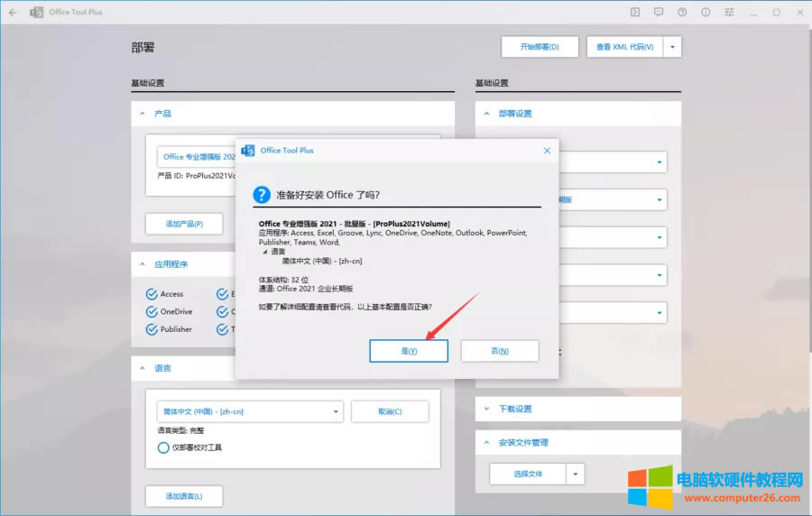Click the 否(N) button in dialog
The height and width of the screenshot is (516, 812).
point(499,351)
